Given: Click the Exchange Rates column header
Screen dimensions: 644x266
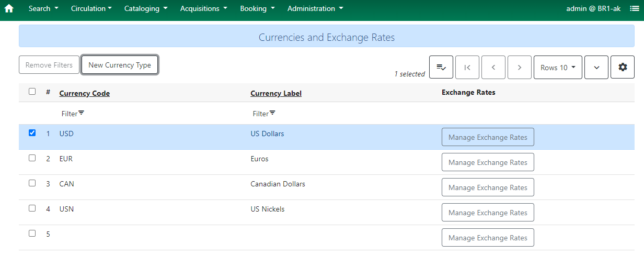Looking at the screenshot, I should coord(468,92).
